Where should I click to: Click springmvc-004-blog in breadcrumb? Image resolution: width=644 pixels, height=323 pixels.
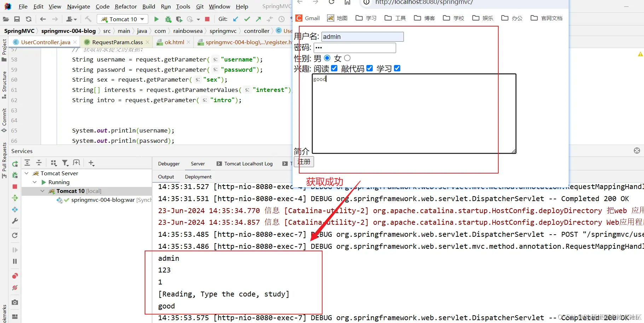68,31
